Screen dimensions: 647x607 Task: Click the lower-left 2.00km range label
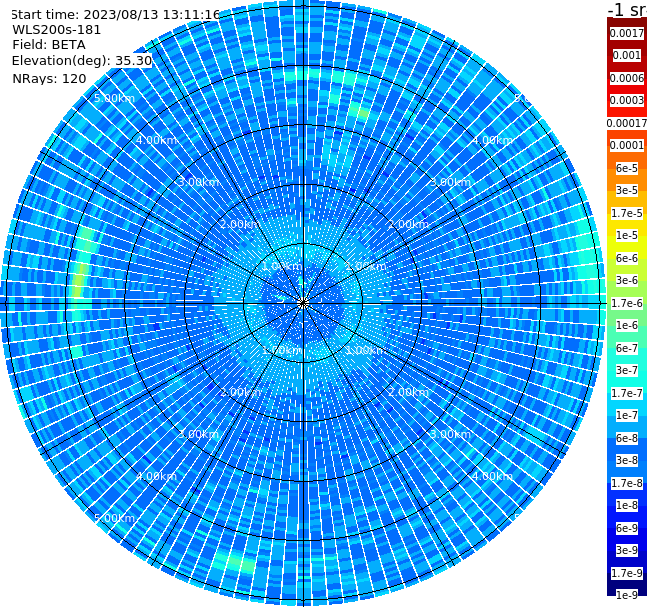pyautogui.click(x=241, y=392)
